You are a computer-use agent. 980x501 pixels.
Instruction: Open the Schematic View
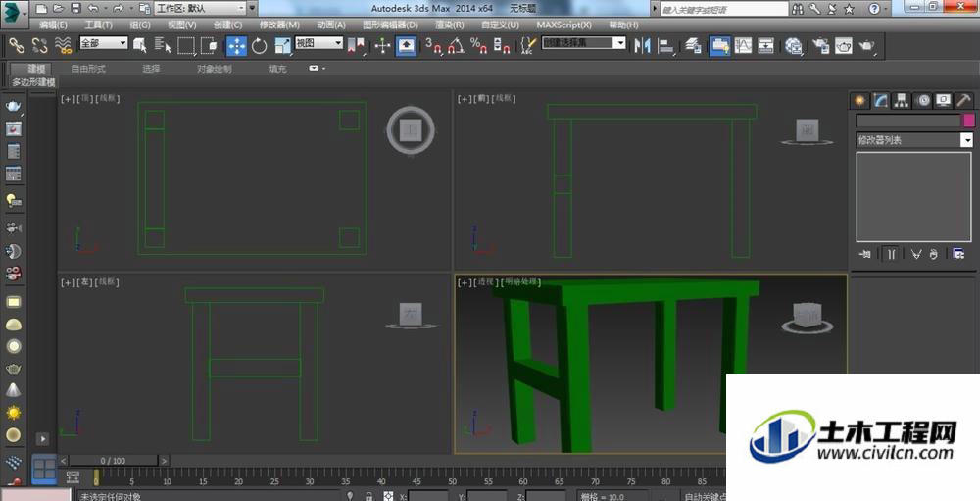coord(766,45)
